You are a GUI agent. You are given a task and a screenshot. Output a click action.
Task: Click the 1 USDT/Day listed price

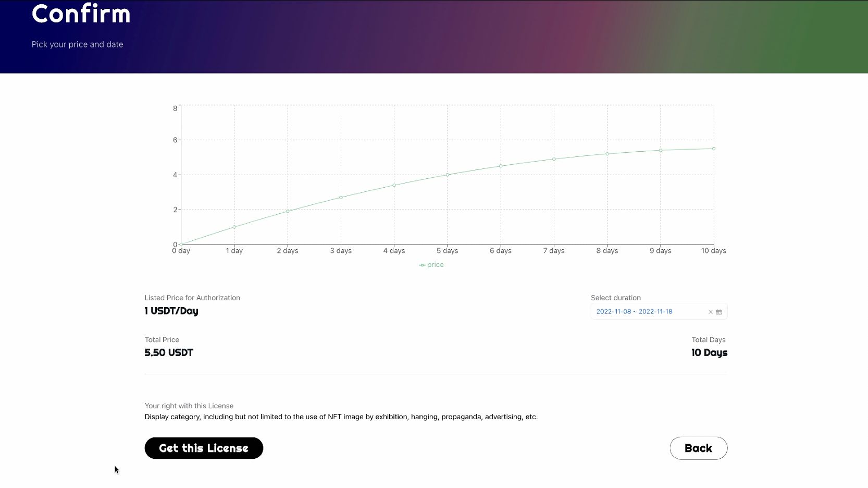171,311
